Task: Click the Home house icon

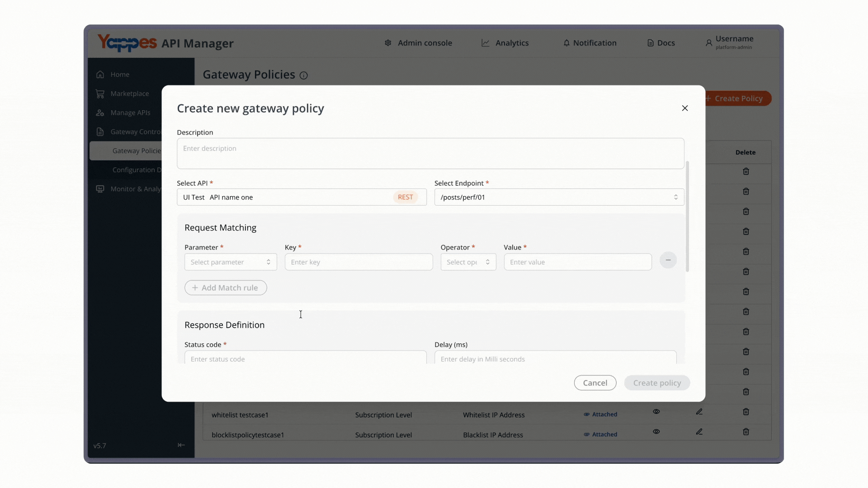Action: 100,75
